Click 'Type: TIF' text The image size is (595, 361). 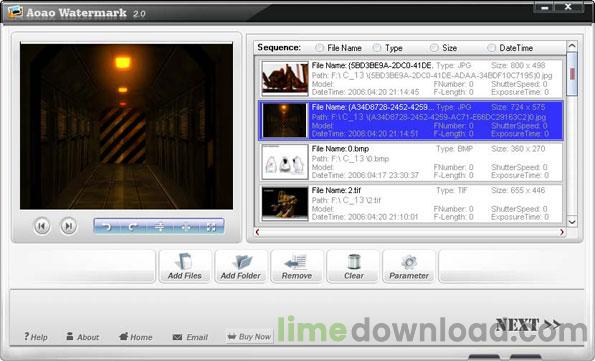pyautogui.click(x=452, y=190)
